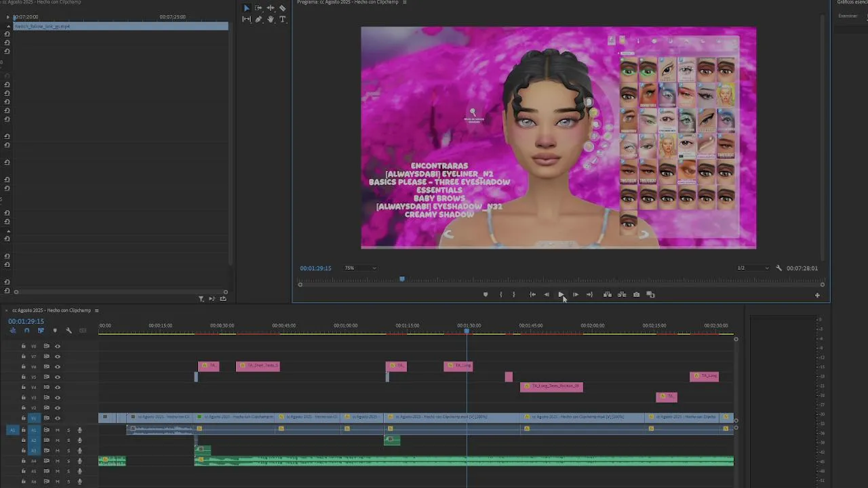Select the Track Select Forward tool
This screenshot has height=488, width=868.
coord(258,8)
